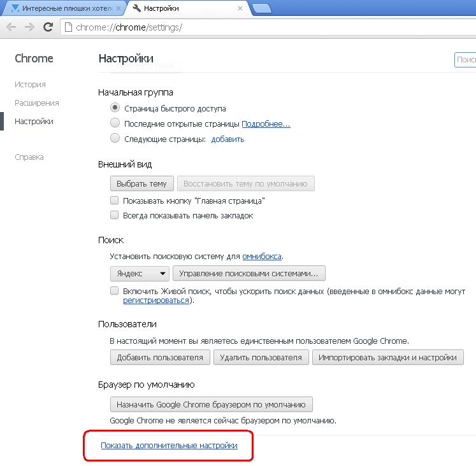Click Начальная группа section title
The image size is (476, 466).
[x=135, y=92]
